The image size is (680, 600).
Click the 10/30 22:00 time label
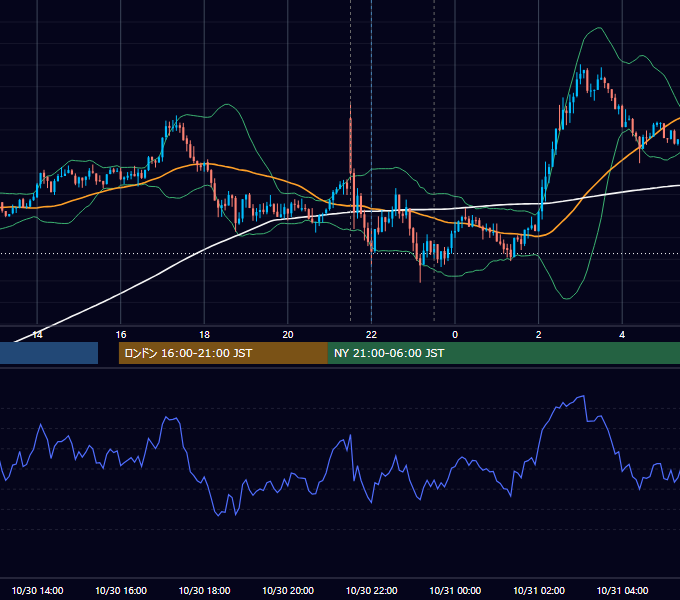371,590
